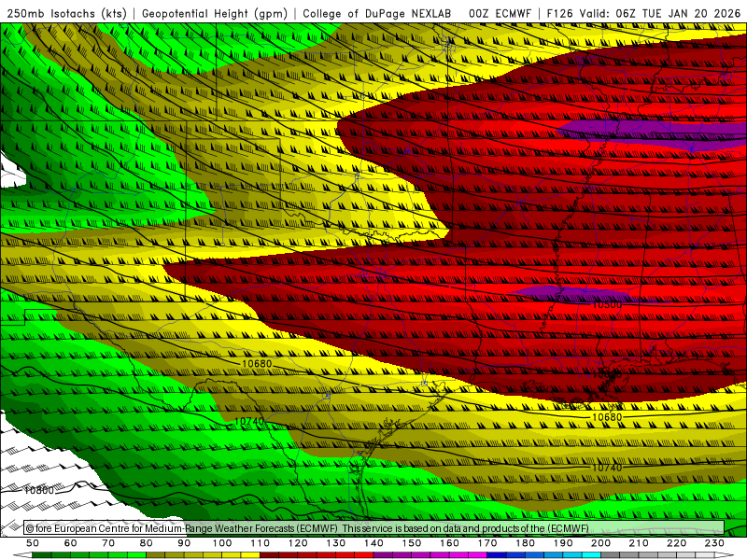This screenshot has height=560, width=747.
Task: Click the 10680 label on the eastern yellow band
Action: pyautogui.click(x=606, y=417)
